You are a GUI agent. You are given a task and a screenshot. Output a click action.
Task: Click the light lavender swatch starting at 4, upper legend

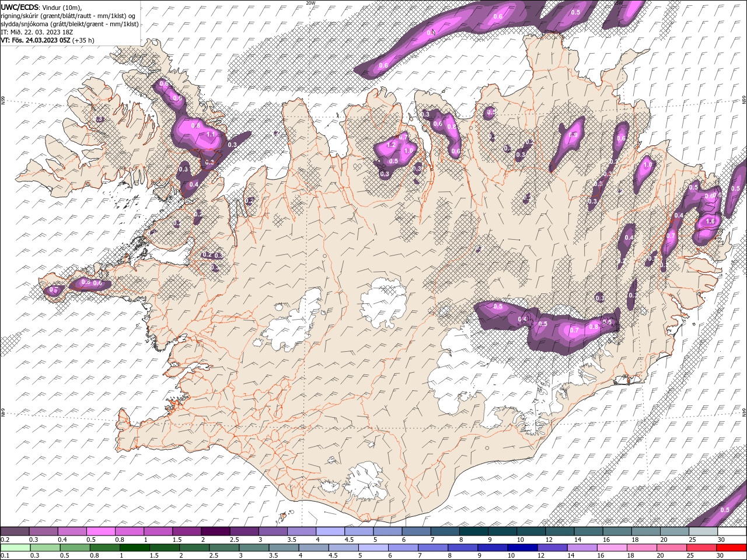(x=330, y=531)
